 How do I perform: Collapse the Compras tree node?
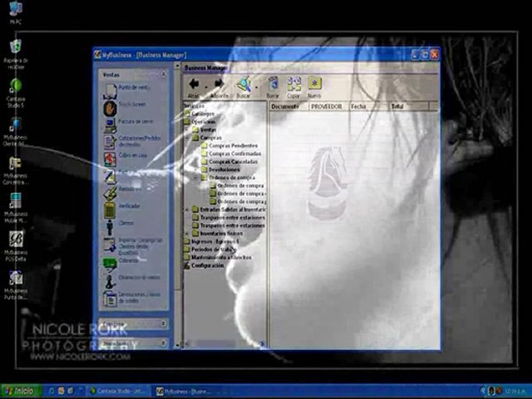pyautogui.click(x=187, y=138)
